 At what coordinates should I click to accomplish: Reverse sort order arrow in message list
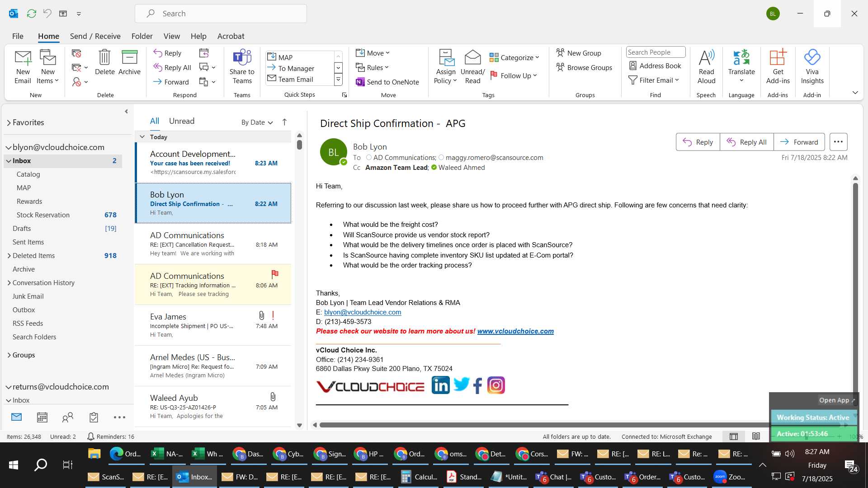coord(284,122)
